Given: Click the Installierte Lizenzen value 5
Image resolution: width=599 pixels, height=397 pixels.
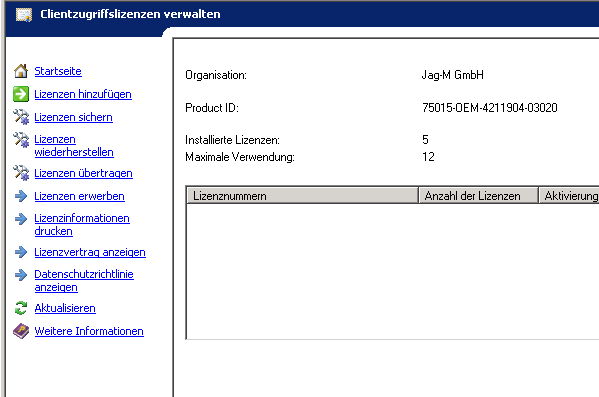Looking at the screenshot, I should pyautogui.click(x=425, y=139).
